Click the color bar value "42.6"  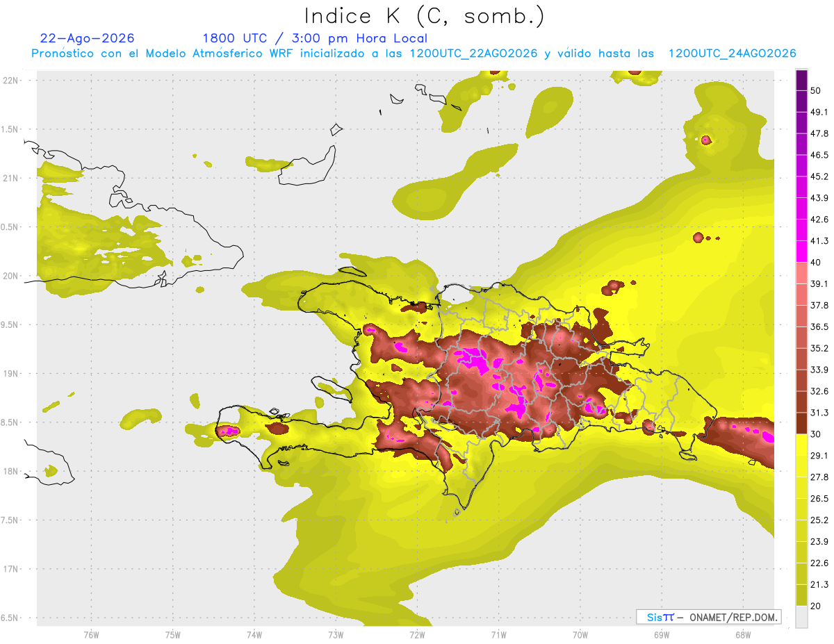[819, 220]
